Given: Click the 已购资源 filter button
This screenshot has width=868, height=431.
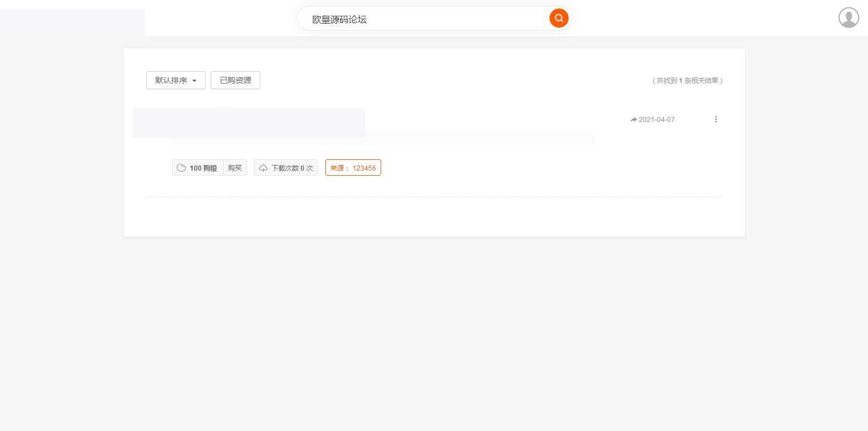Looking at the screenshot, I should (235, 80).
